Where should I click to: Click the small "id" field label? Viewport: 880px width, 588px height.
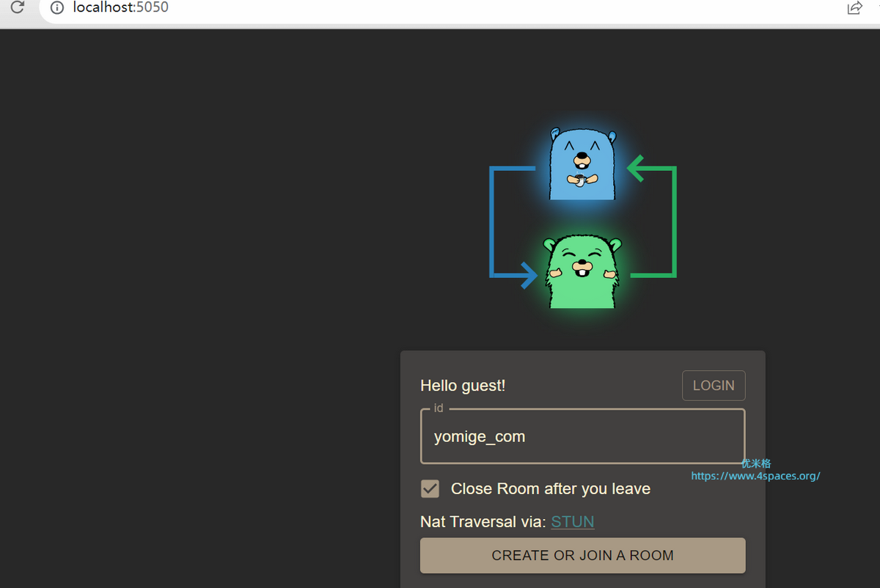click(439, 408)
